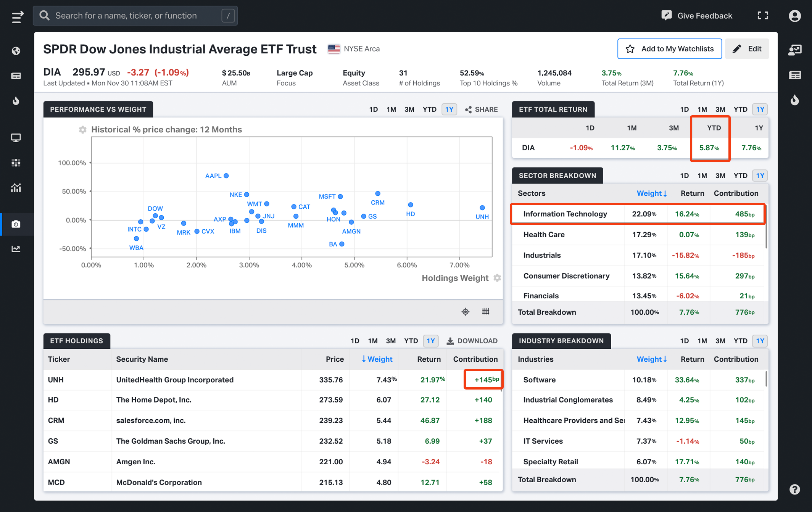Sort Sector Breakdown by Contribution column
This screenshot has height=512, width=812.
736,193
